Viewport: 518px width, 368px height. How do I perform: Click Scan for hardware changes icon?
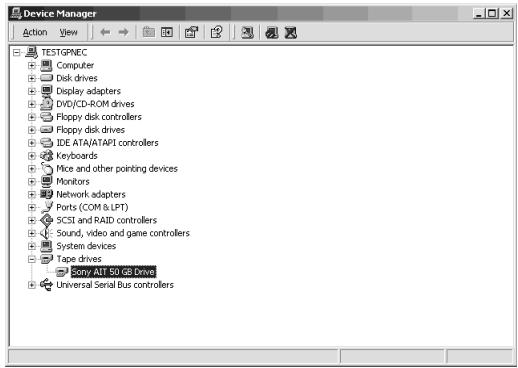click(247, 32)
